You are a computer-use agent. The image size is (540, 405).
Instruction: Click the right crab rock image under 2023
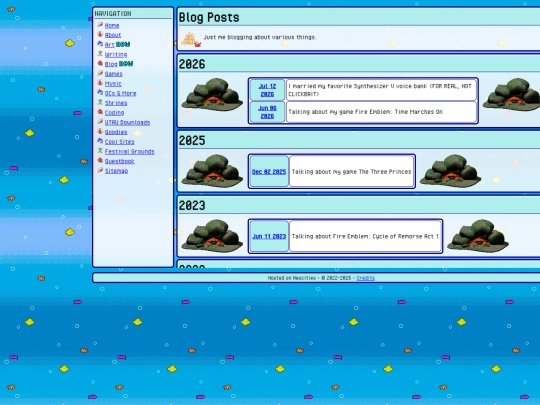(x=478, y=236)
